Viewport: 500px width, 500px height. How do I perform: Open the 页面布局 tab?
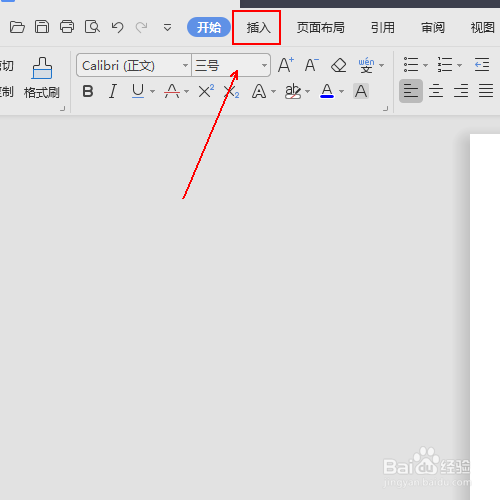point(320,28)
